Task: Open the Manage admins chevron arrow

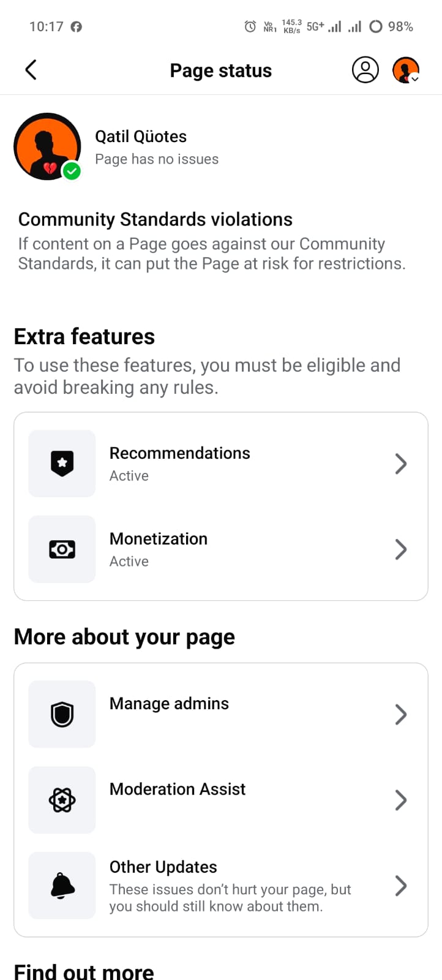Action: (401, 714)
